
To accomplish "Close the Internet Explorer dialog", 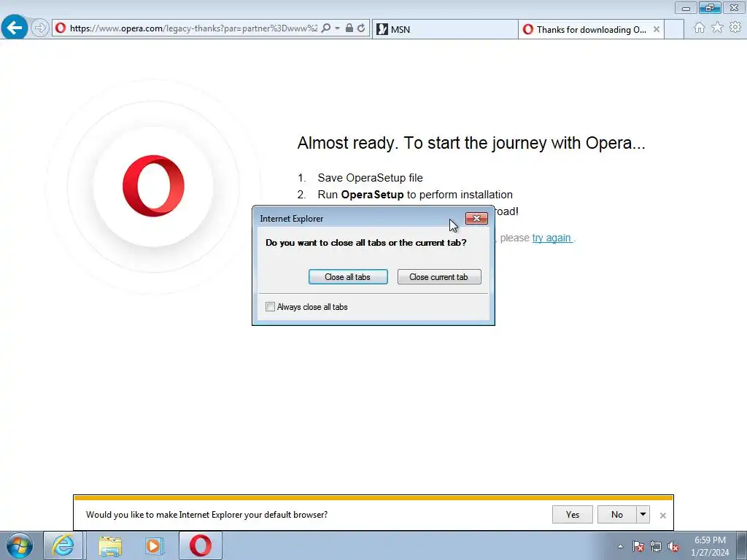I will point(476,219).
